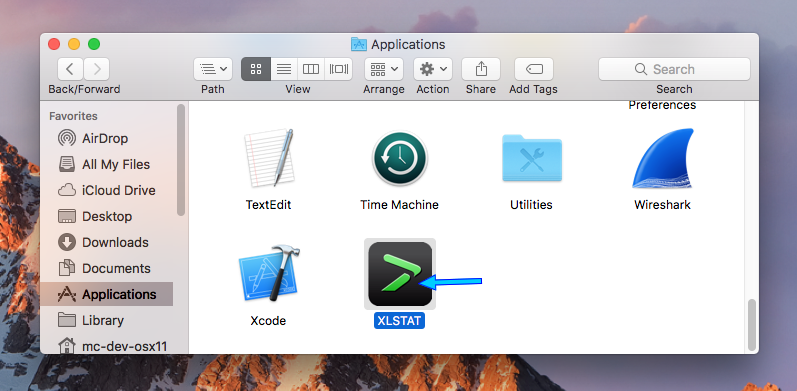This screenshot has height=391, width=797.
Task: Open mc-dev-osx11 home folder in sidebar
Action: click(x=107, y=346)
